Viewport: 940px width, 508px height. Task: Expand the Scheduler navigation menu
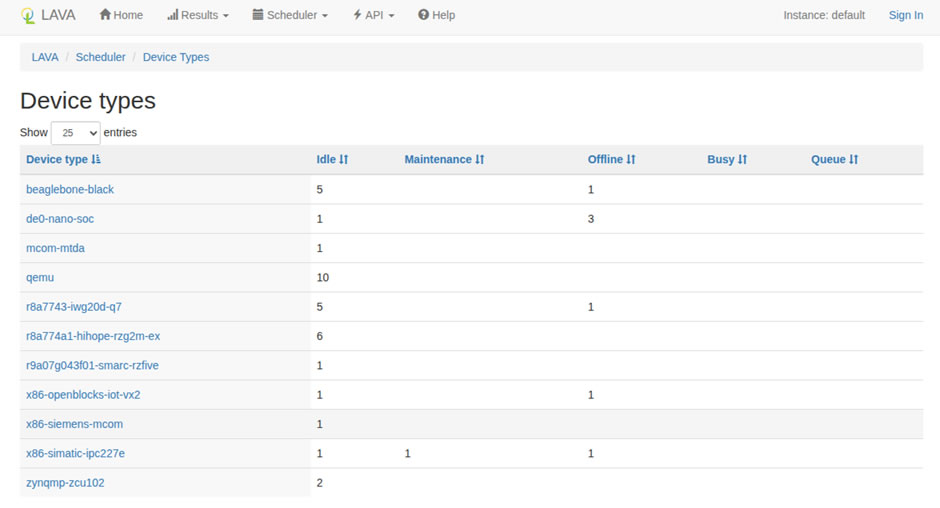[x=290, y=15]
